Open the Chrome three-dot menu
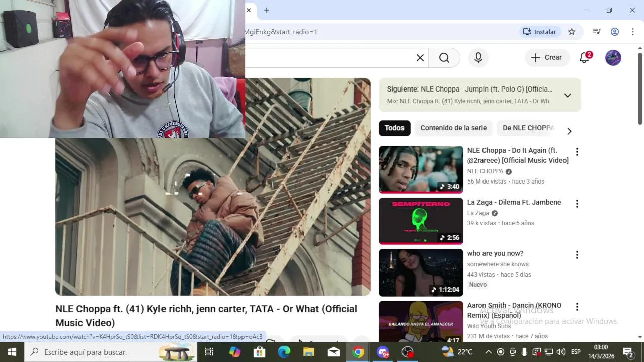This screenshot has width=644, height=362. click(x=632, y=32)
